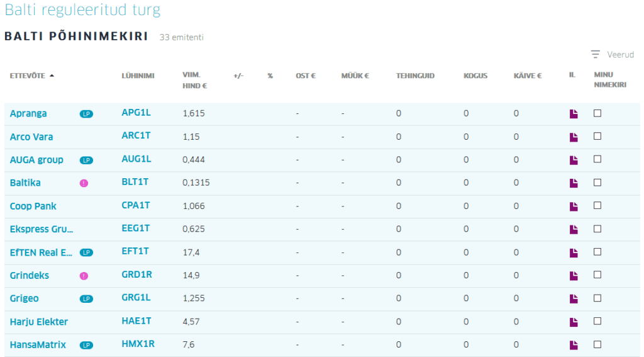
Task: Sort table by Lühinimi column header
Action: click(138, 76)
